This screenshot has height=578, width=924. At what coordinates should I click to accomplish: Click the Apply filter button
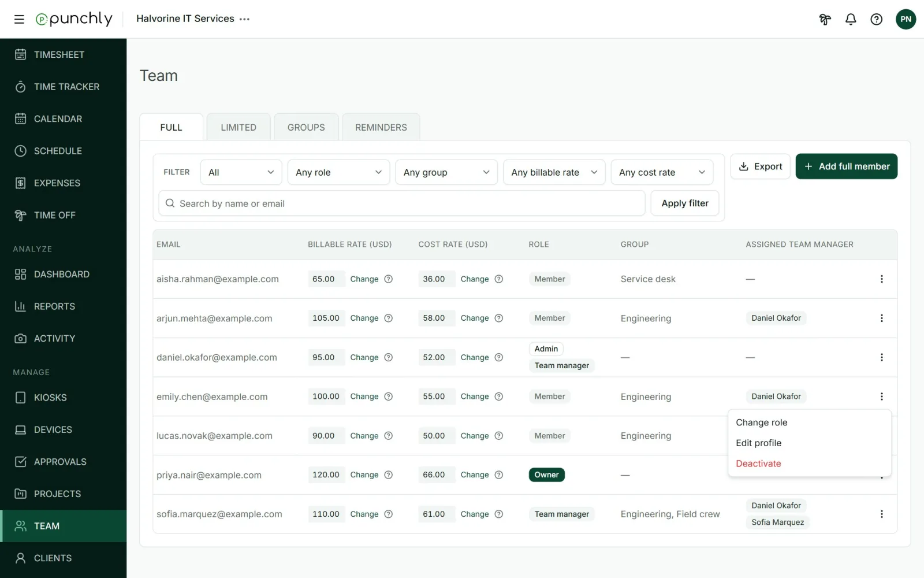click(685, 203)
